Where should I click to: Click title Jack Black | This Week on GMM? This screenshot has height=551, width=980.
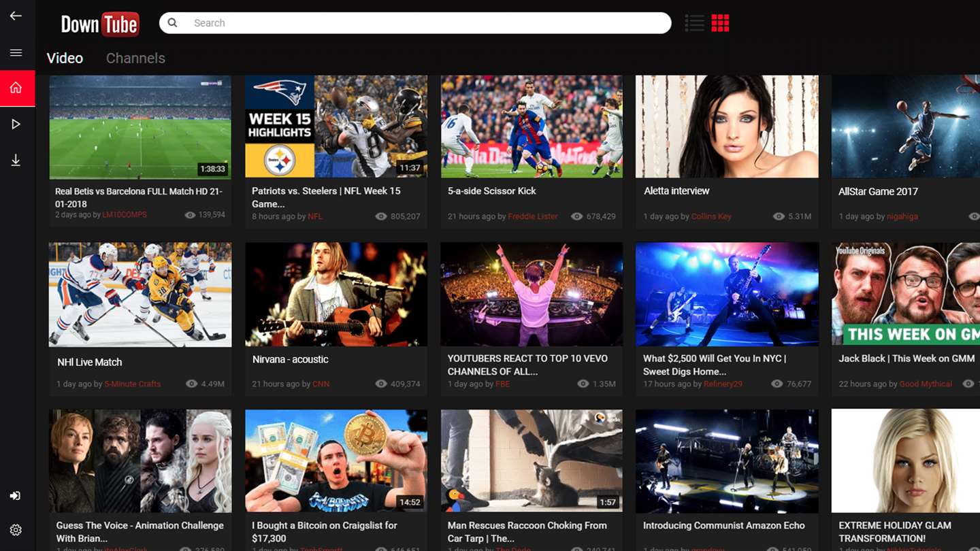point(906,358)
